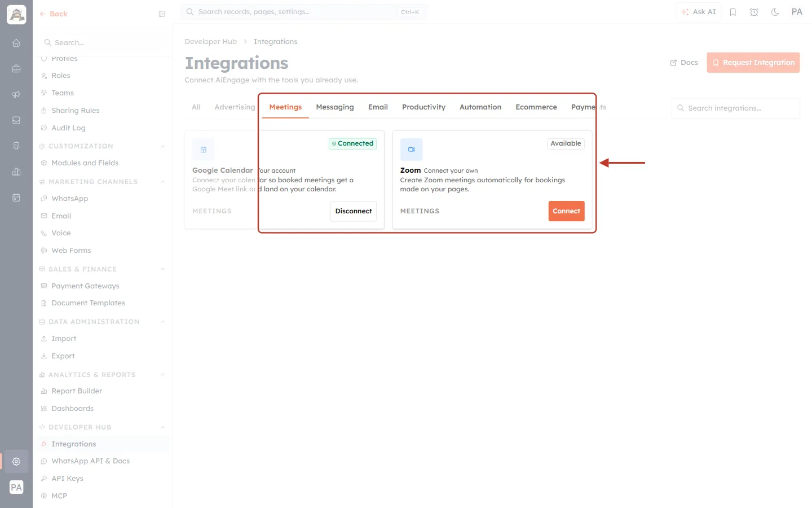Open the PA avatar at bottom of left rail
812x508 pixels.
(16, 487)
